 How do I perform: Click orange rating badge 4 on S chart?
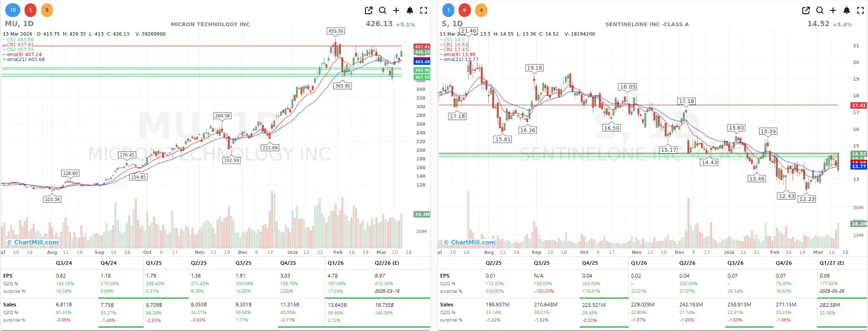point(481,10)
